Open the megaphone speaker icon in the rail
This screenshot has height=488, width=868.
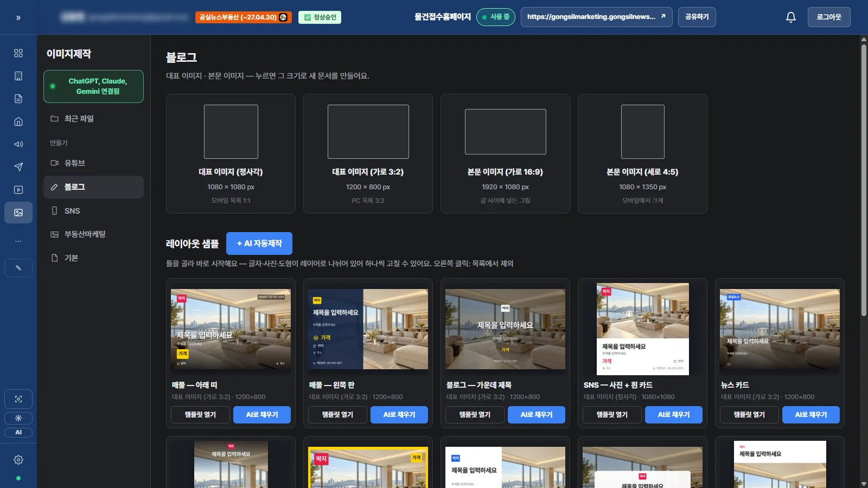(x=18, y=144)
